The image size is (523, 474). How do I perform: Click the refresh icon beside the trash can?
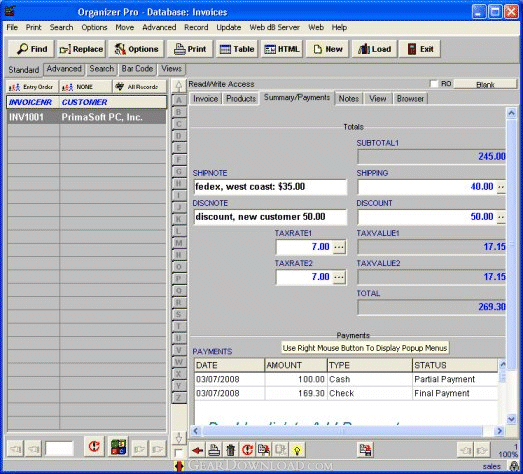point(247,450)
